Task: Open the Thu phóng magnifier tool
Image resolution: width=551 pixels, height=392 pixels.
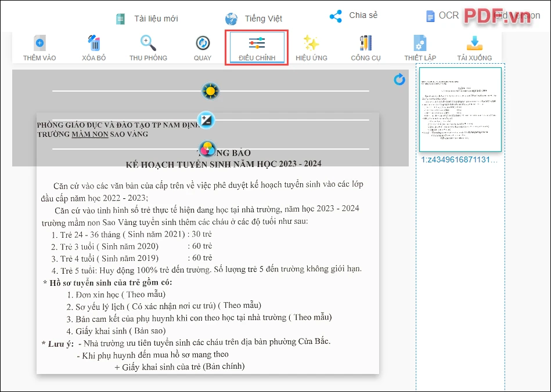Action: pos(148,48)
